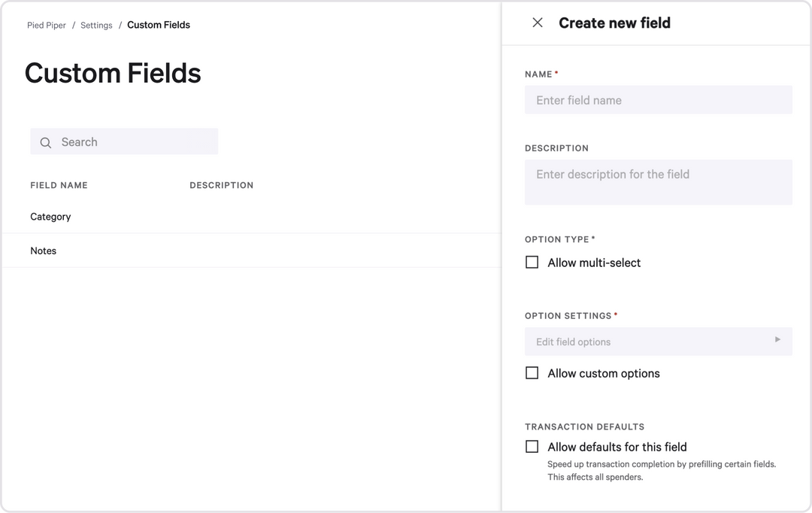
Task: Click the search magnifier icon
Action: pyautogui.click(x=46, y=142)
